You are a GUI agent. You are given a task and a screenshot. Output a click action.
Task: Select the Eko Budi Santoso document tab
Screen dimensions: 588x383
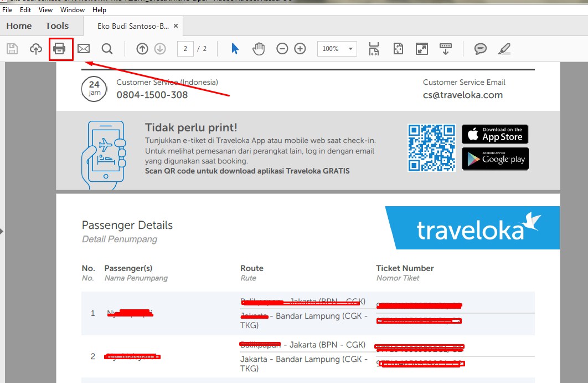point(133,26)
